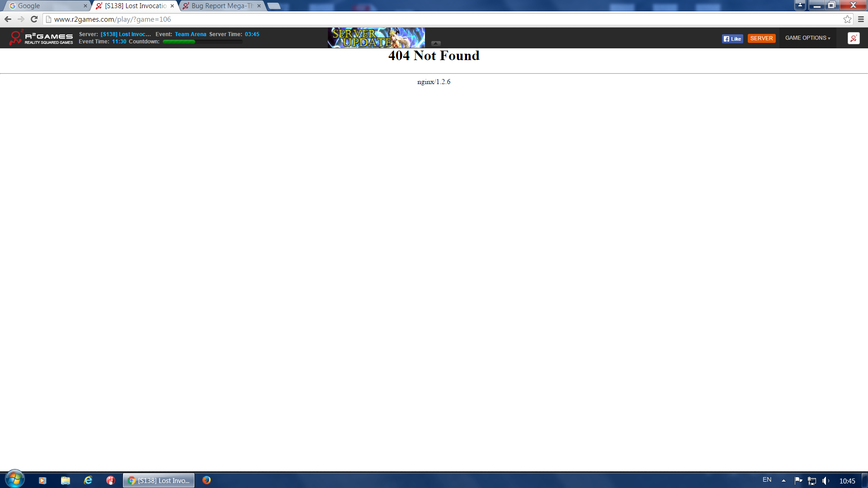This screenshot has height=488, width=868.
Task: Reload the current page
Action: [34, 19]
